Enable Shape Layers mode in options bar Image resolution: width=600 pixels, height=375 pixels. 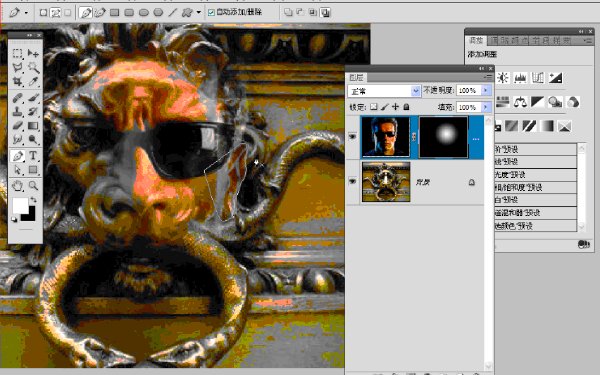43,13
